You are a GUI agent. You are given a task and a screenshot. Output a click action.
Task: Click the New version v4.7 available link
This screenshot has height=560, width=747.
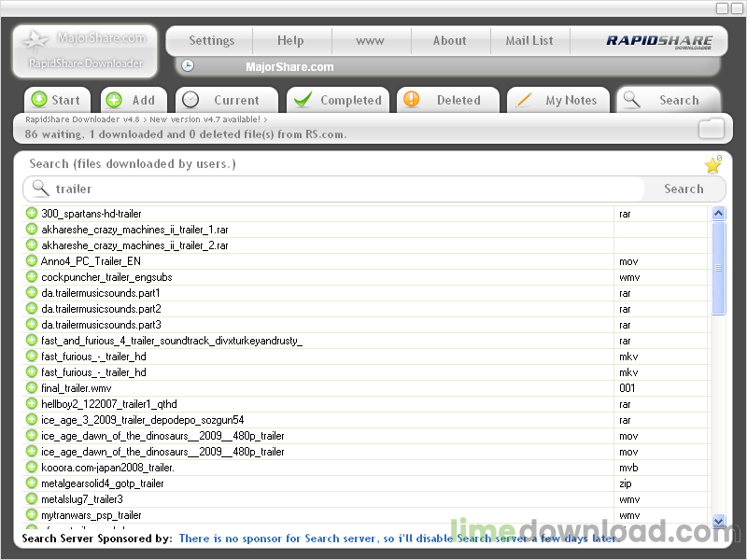click(x=205, y=119)
